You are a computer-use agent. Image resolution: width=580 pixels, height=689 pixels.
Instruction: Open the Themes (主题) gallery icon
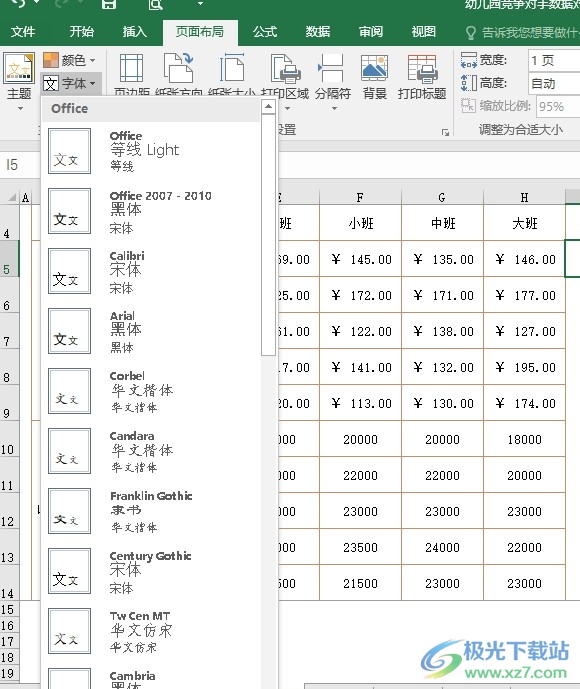[x=19, y=68]
